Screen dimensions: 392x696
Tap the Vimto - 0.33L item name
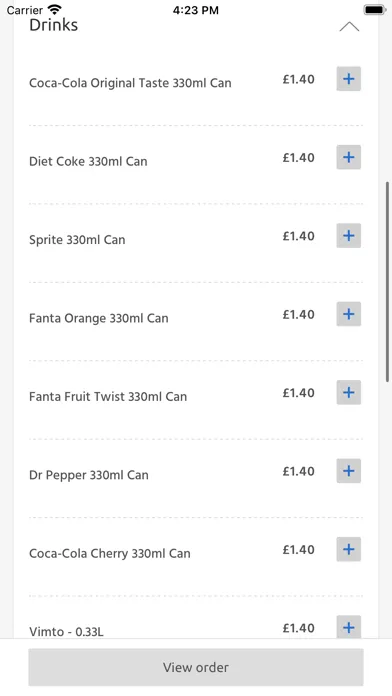[x=67, y=632]
